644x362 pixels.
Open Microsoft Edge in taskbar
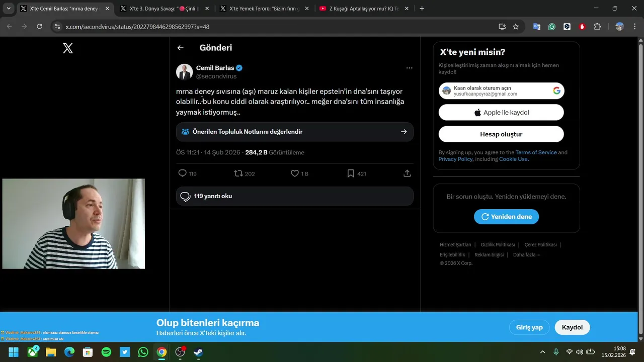[69, 352]
